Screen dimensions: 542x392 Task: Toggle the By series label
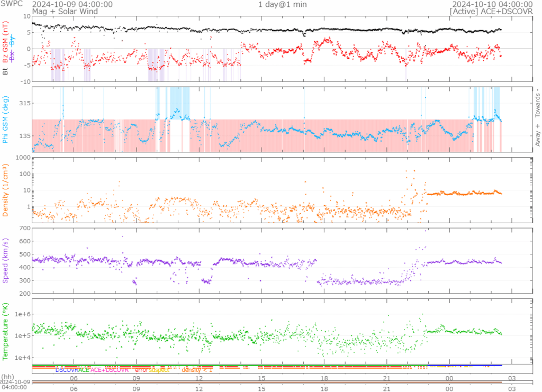click(13, 42)
